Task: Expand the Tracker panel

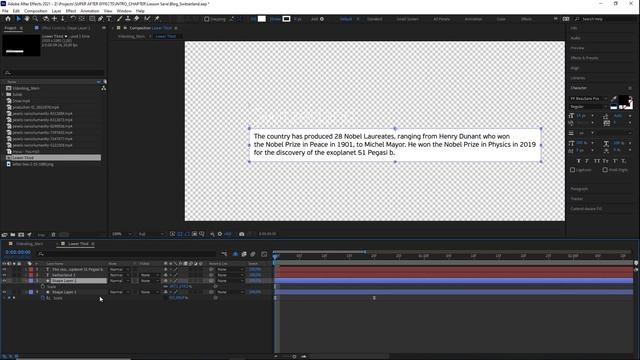Action: pos(577,199)
